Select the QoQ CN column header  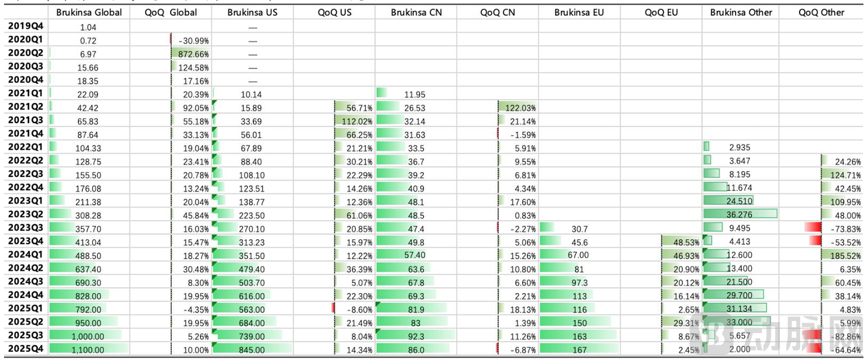pyautogui.click(x=497, y=13)
